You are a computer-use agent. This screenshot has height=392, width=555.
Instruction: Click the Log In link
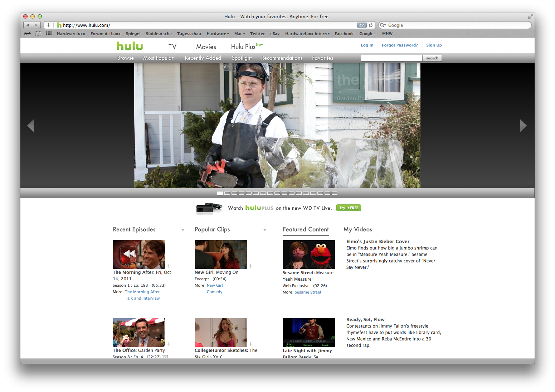coord(367,45)
